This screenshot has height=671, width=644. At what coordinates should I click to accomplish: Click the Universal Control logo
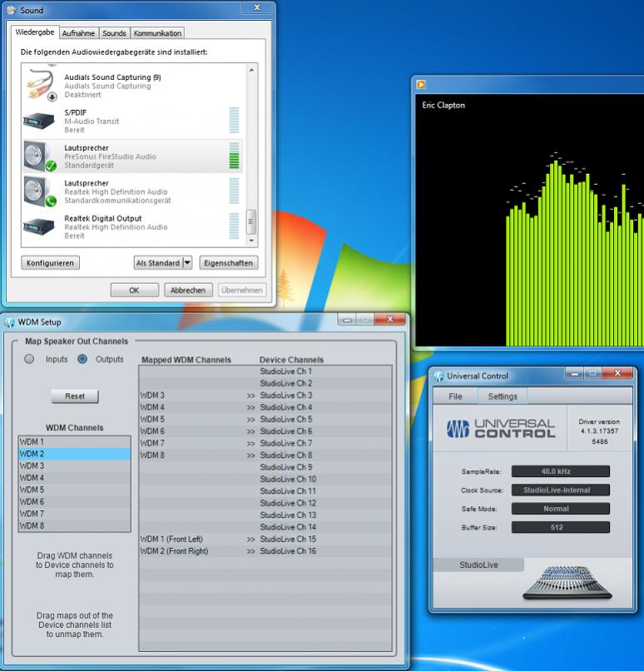(x=500, y=429)
